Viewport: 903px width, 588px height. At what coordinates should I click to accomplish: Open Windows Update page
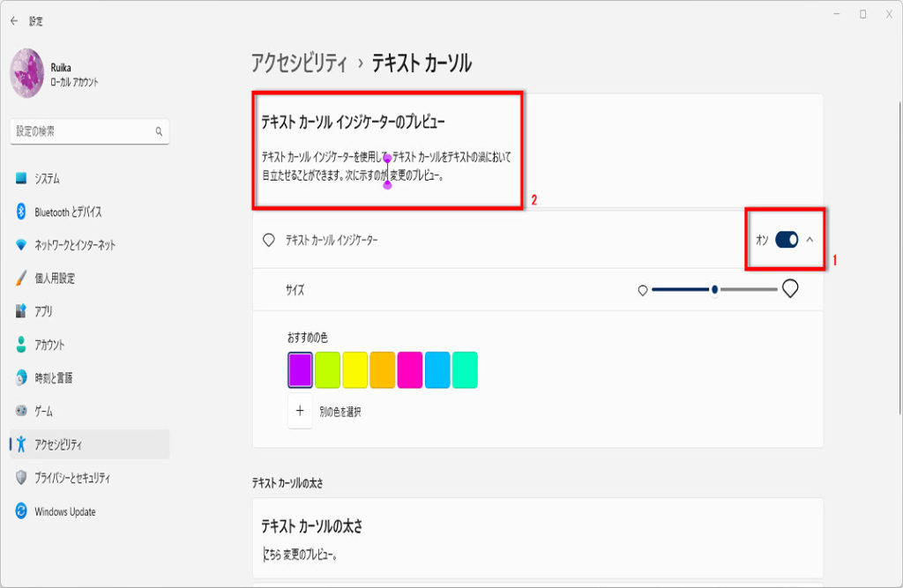64,511
